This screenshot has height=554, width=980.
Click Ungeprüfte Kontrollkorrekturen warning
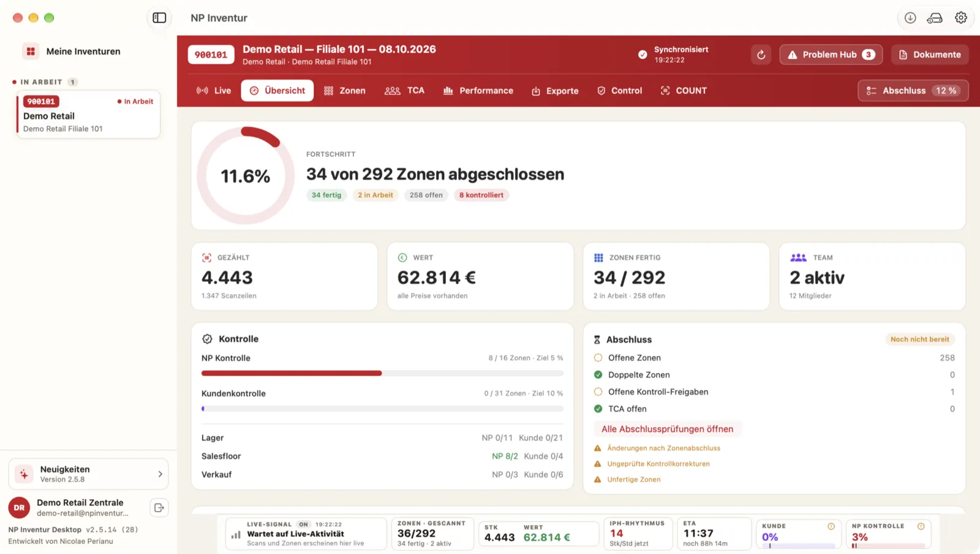coord(652,464)
